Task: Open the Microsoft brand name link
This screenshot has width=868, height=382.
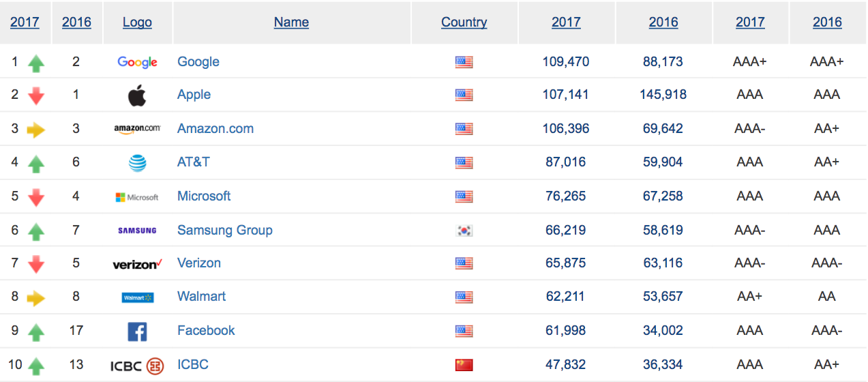Action: pos(204,196)
